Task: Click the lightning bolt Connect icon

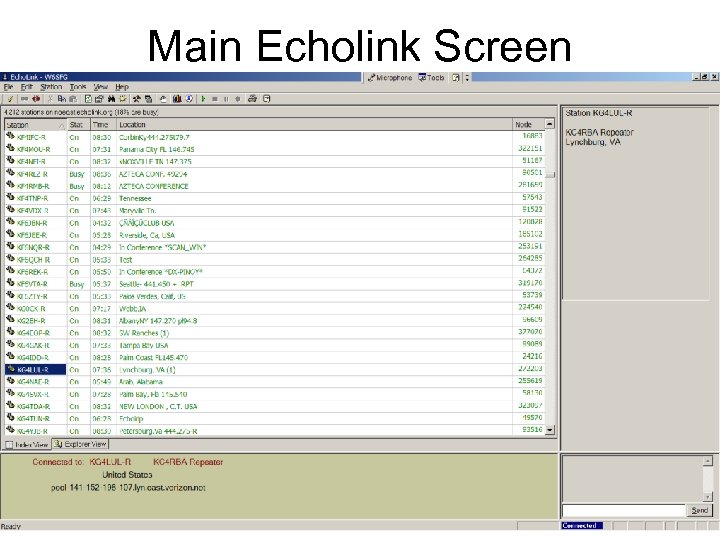Action: [x=10, y=99]
